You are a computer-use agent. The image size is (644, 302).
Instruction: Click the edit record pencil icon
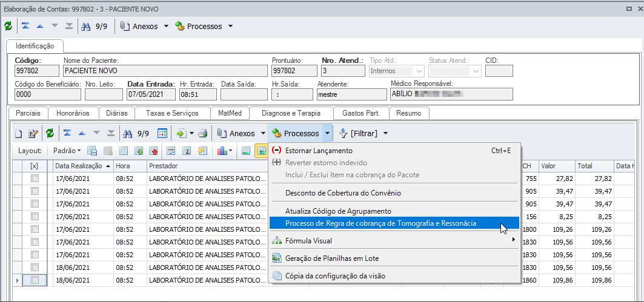33,133
